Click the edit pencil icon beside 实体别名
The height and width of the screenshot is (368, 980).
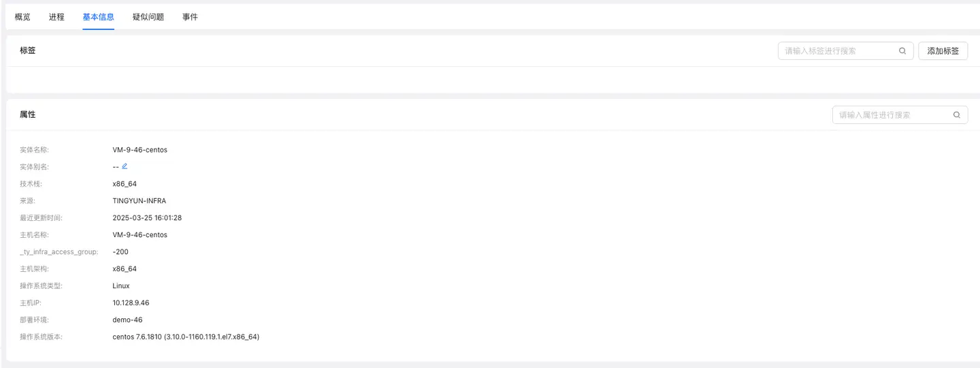click(125, 166)
